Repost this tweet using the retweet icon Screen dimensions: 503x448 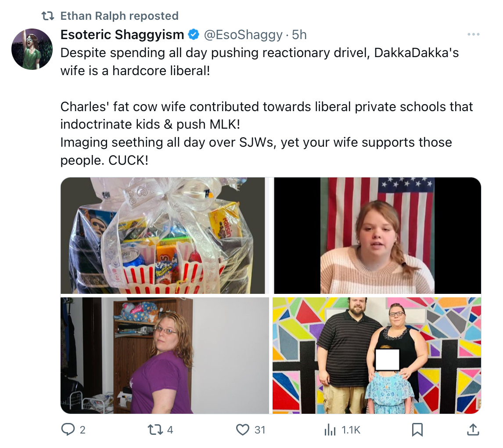coord(155,430)
